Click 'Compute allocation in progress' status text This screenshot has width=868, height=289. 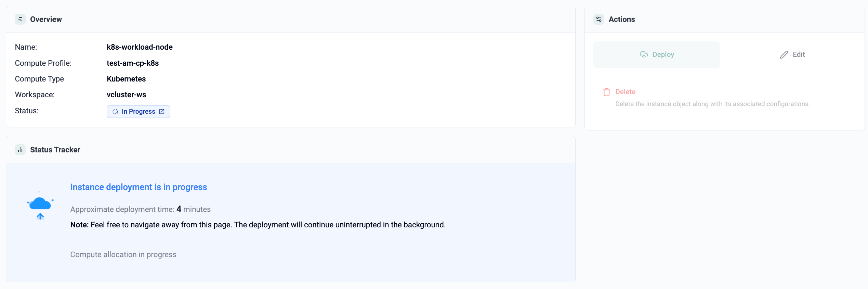click(123, 254)
